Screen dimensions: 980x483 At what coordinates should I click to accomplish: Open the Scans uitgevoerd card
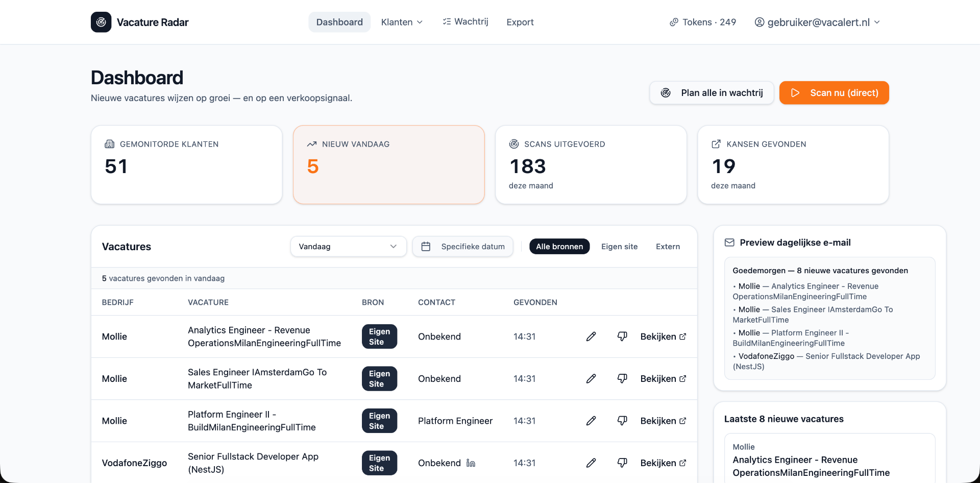coord(591,165)
